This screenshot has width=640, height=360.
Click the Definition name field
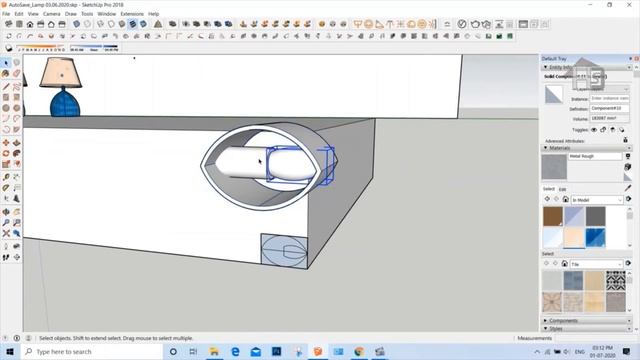(609, 109)
